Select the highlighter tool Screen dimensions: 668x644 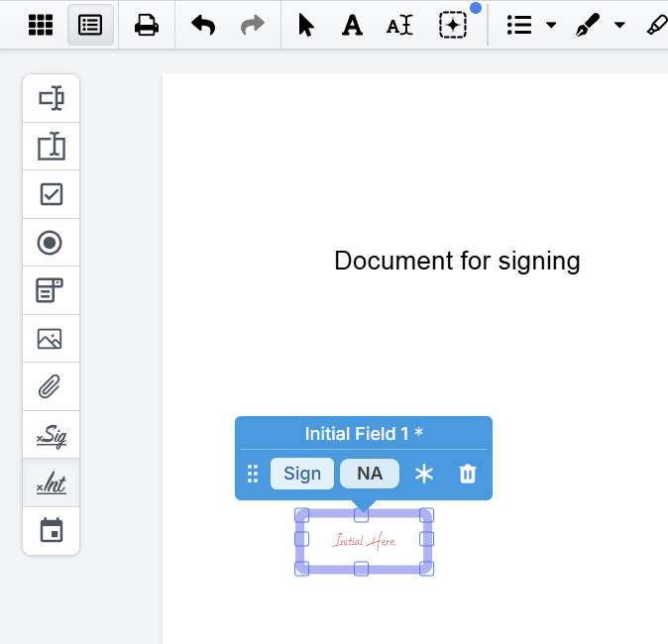(657, 25)
